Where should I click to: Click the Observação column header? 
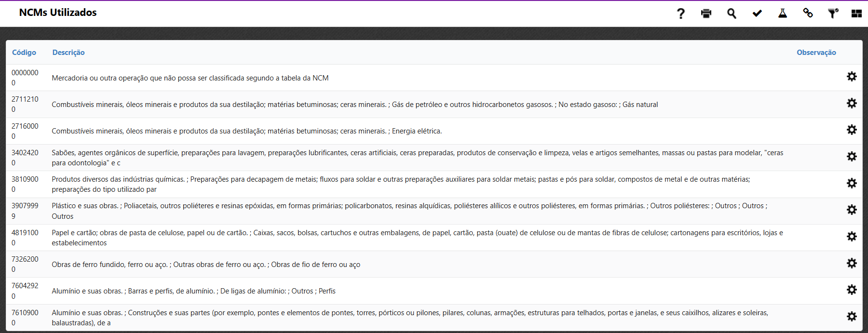pyautogui.click(x=816, y=53)
